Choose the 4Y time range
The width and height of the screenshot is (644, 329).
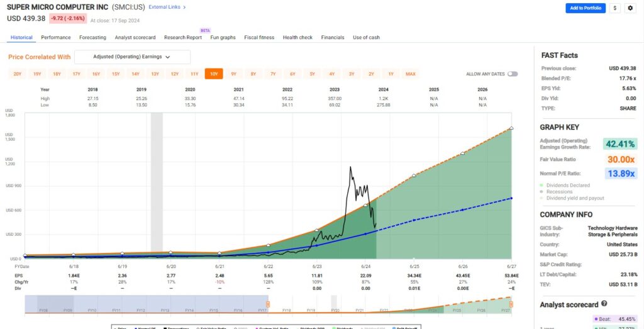click(332, 74)
